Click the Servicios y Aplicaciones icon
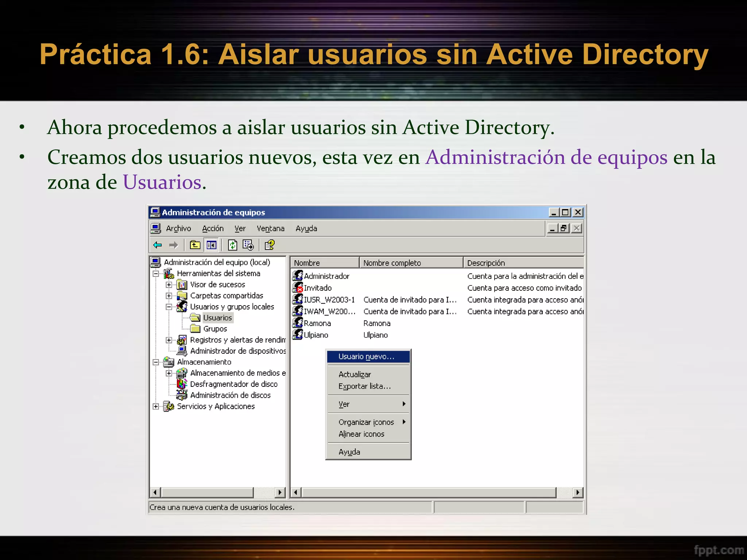This screenshot has height=560, width=747. point(169,406)
